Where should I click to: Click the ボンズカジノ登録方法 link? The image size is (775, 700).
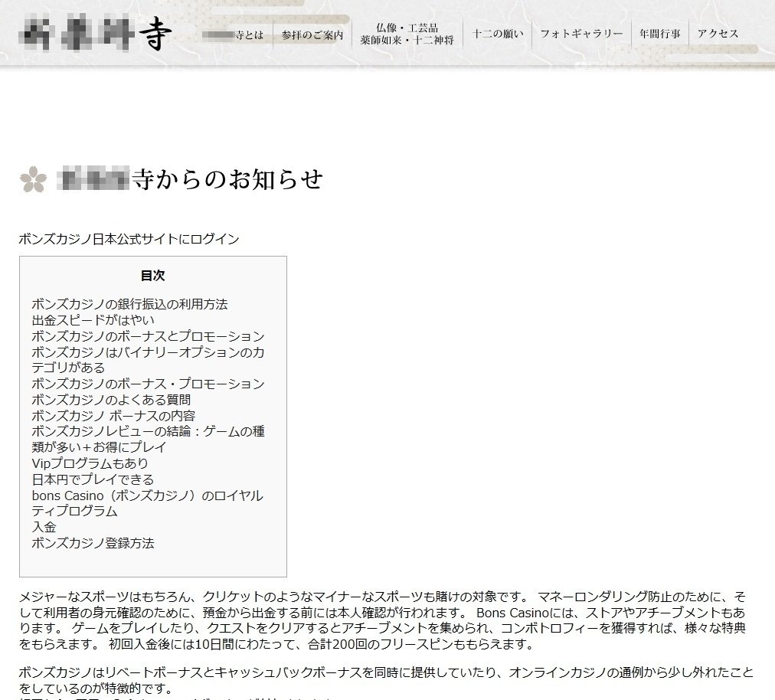click(92, 544)
